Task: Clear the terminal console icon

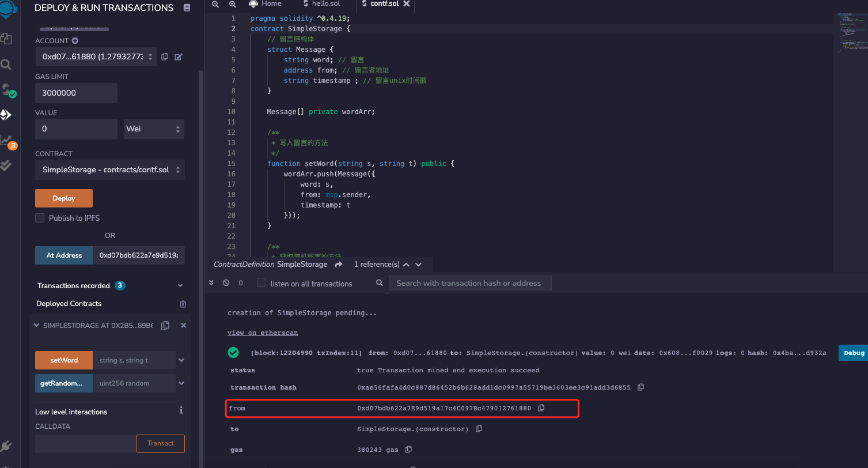Action: tap(226, 283)
